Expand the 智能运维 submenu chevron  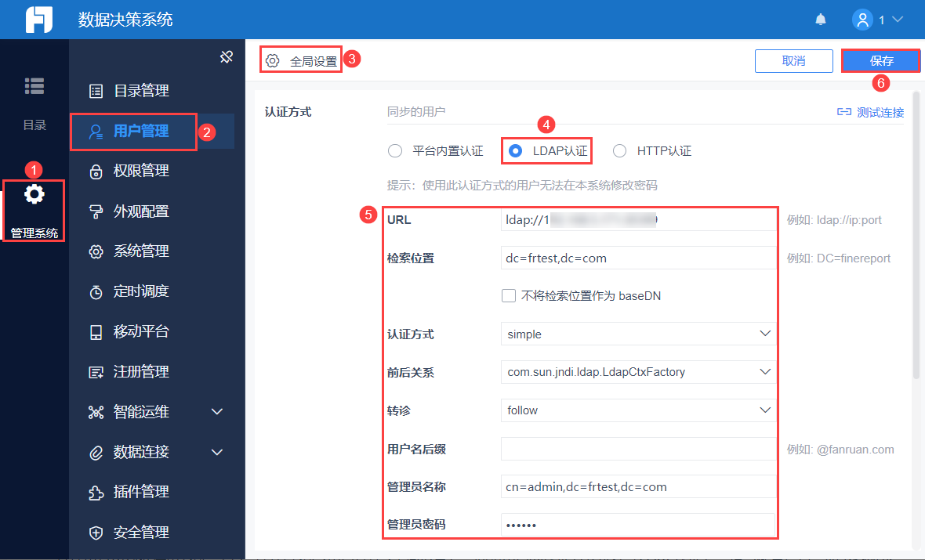click(x=217, y=411)
